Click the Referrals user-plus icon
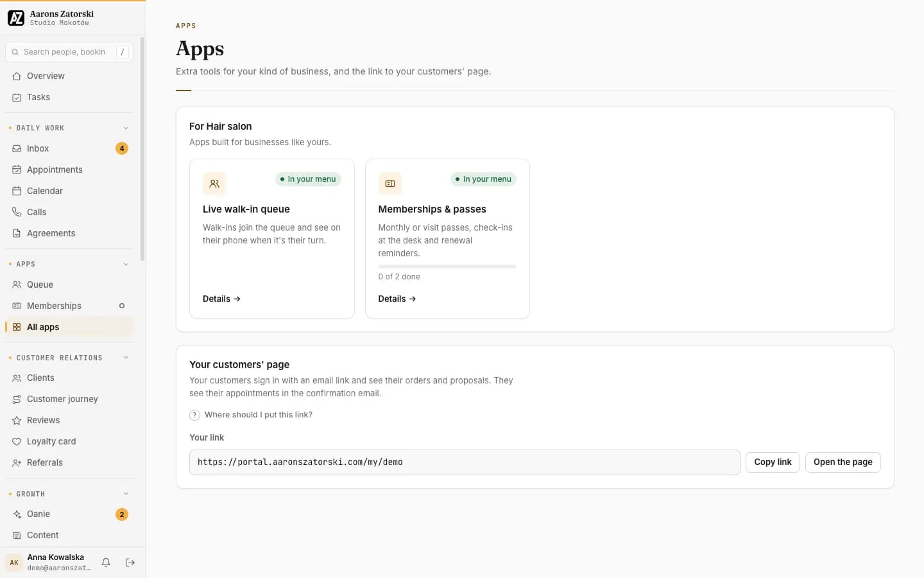This screenshot has height=578, width=924. tap(17, 463)
